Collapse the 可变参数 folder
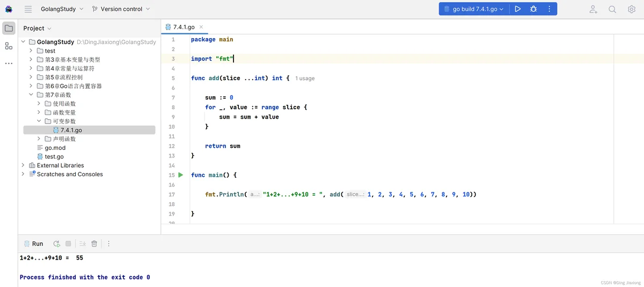The height and width of the screenshot is (287, 644). (x=39, y=121)
